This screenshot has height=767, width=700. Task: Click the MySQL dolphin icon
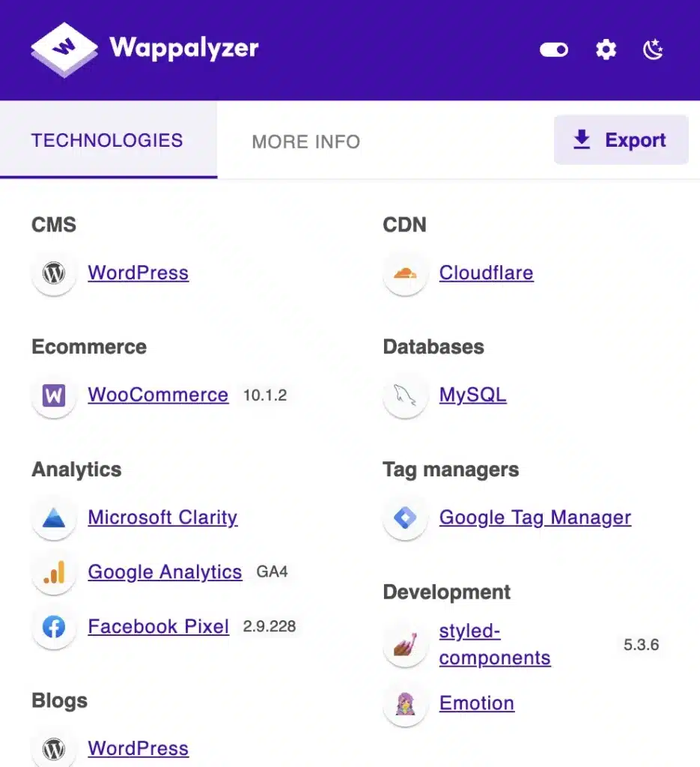point(405,395)
